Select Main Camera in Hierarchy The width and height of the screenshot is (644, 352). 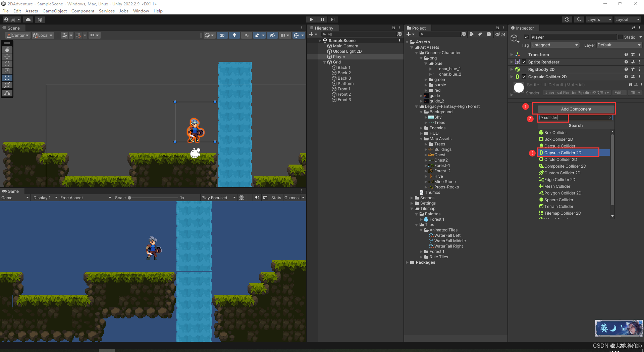coord(345,46)
